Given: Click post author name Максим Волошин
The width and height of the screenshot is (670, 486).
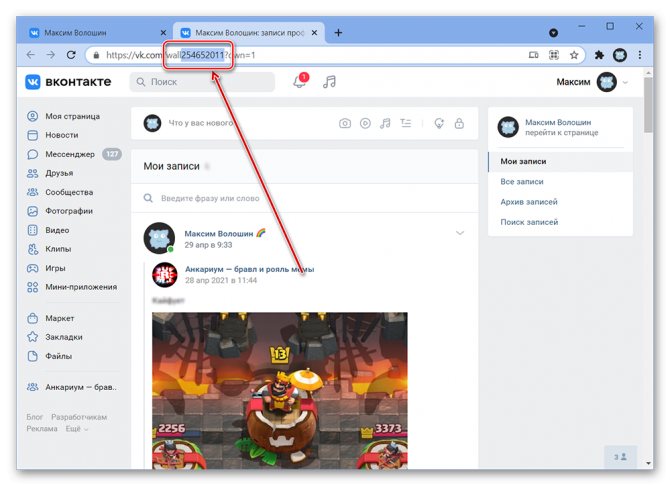Looking at the screenshot, I should 219,234.
